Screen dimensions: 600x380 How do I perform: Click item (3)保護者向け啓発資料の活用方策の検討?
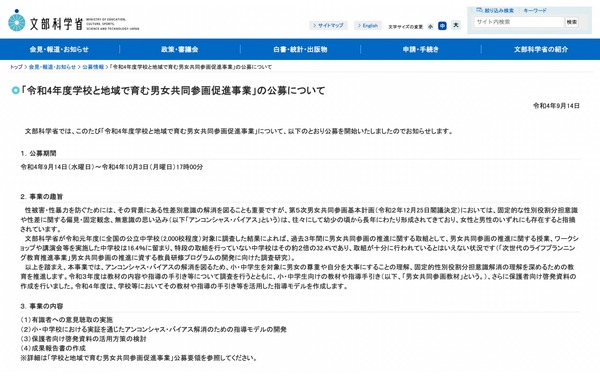coord(83,339)
